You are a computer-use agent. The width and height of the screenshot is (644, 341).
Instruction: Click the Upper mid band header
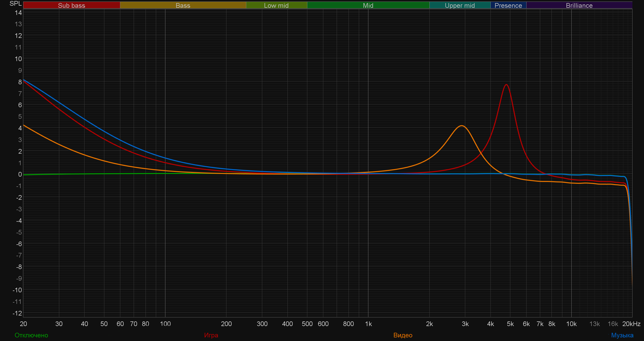pyautogui.click(x=460, y=5)
